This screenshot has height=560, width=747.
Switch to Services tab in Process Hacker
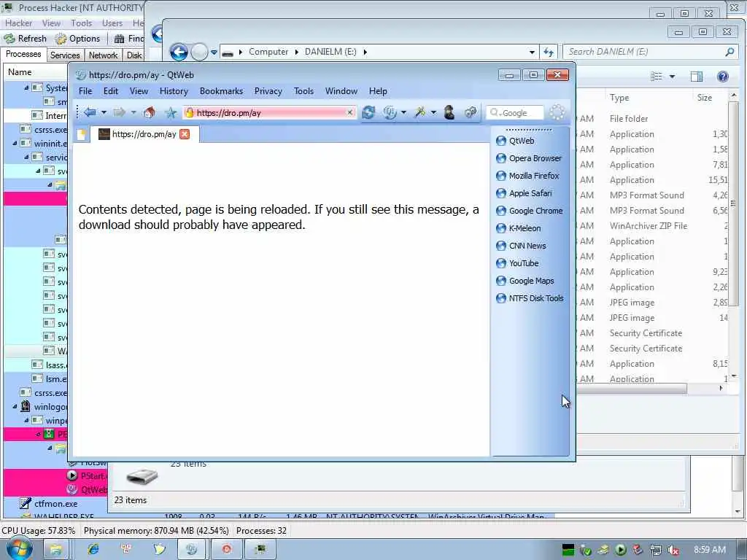click(65, 55)
